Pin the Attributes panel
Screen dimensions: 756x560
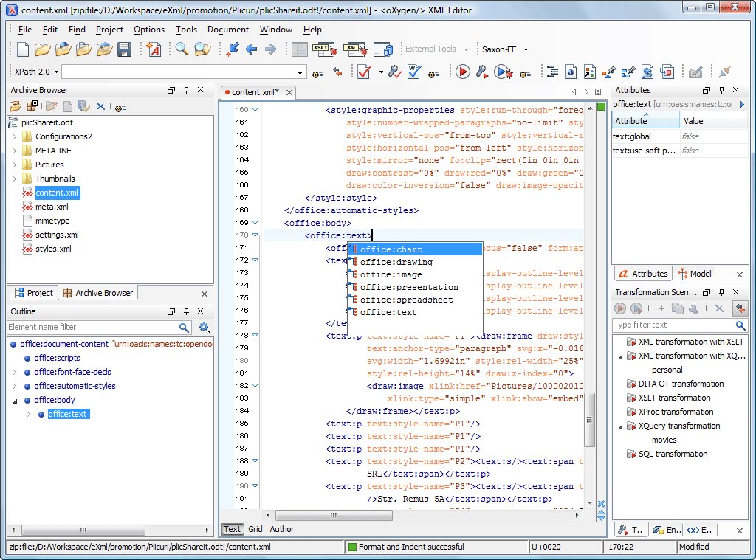click(722, 90)
